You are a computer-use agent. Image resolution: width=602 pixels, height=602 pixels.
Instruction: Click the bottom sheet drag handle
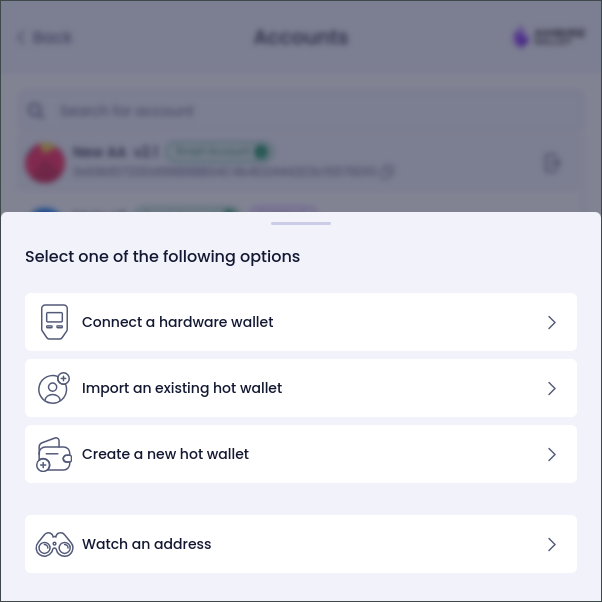point(301,223)
